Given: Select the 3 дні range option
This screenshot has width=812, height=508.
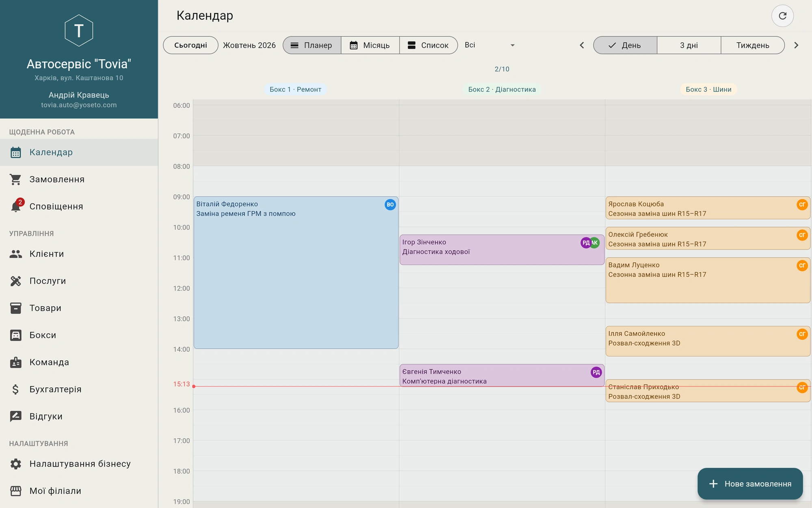Looking at the screenshot, I should coord(689,45).
